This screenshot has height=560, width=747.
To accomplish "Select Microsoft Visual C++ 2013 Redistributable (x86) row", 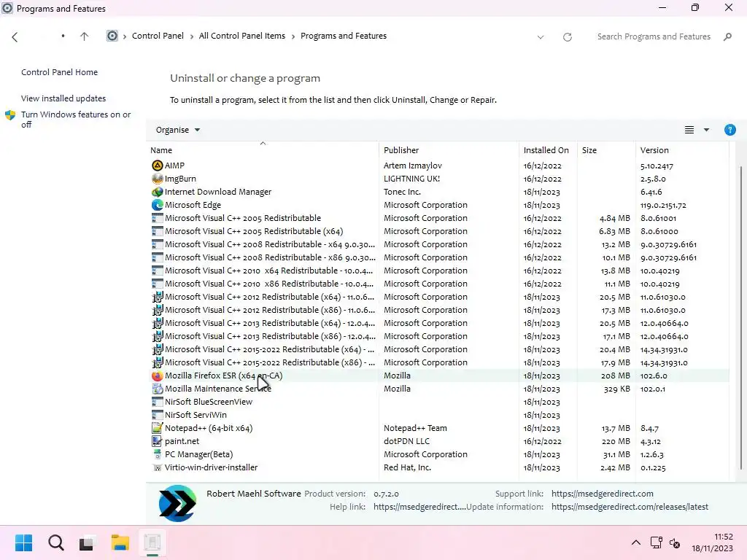I will pyautogui.click(x=438, y=336).
